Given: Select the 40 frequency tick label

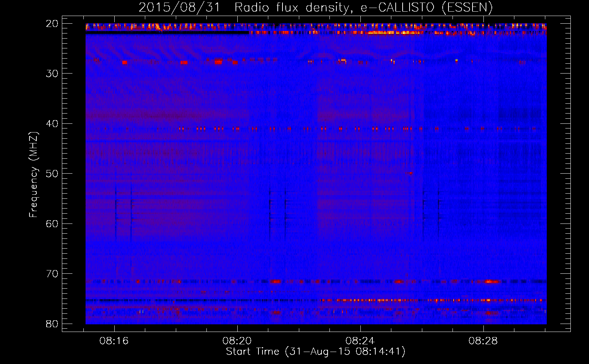Looking at the screenshot, I should (x=52, y=124).
